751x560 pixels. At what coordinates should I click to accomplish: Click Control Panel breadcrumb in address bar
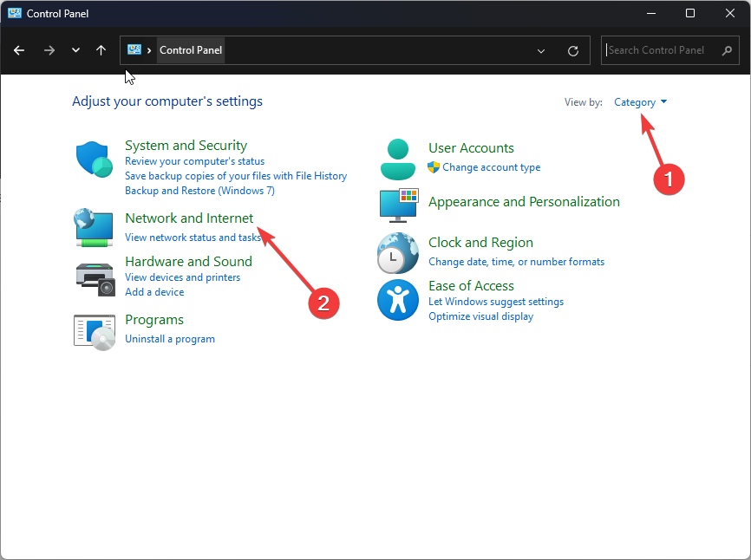(191, 50)
